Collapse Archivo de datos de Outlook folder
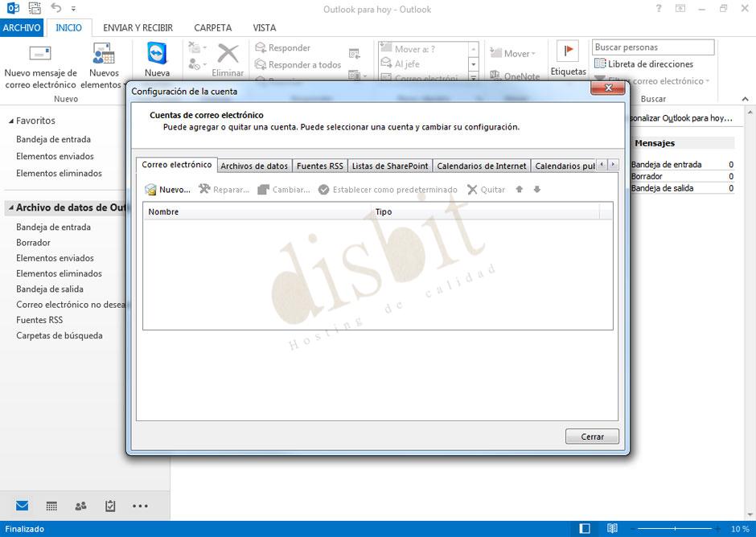This screenshot has width=756, height=537. pyautogui.click(x=10, y=207)
